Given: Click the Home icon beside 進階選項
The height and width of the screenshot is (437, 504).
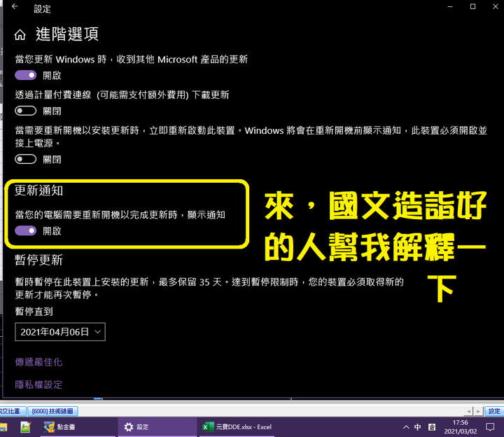Looking at the screenshot, I should point(20,35).
